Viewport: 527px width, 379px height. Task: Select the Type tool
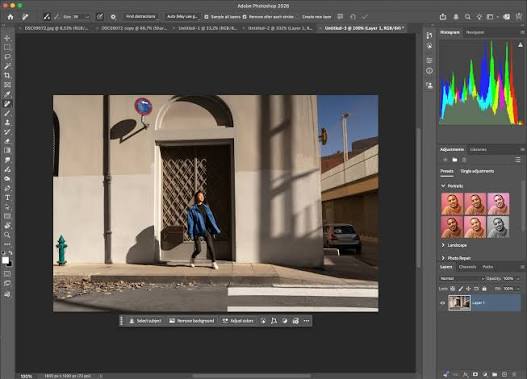7,198
